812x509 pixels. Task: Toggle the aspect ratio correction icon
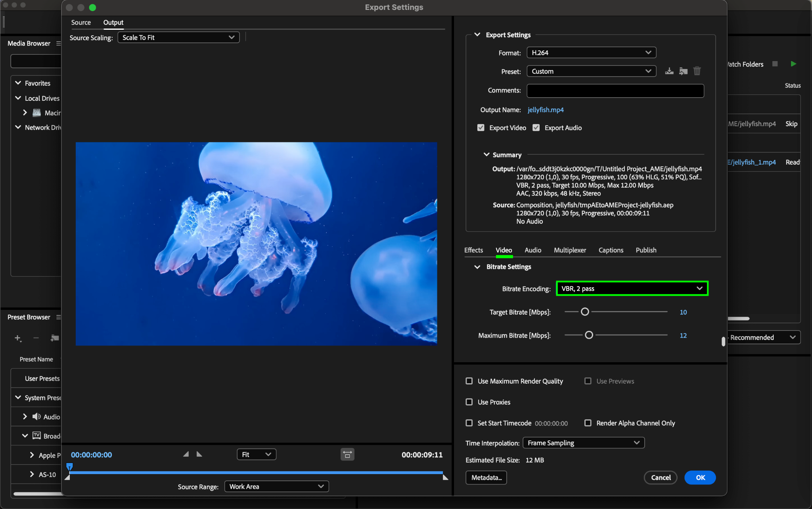coord(347,455)
